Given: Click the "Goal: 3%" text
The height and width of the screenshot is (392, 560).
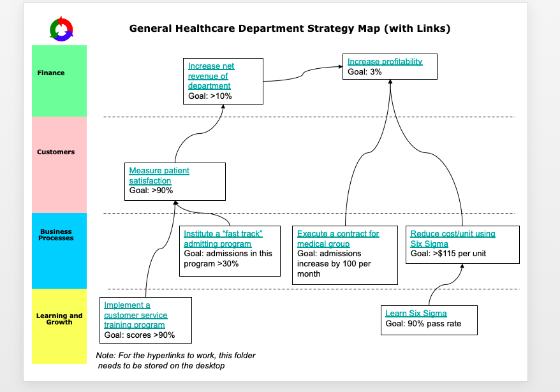Looking at the screenshot, I should [x=364, y=72].
